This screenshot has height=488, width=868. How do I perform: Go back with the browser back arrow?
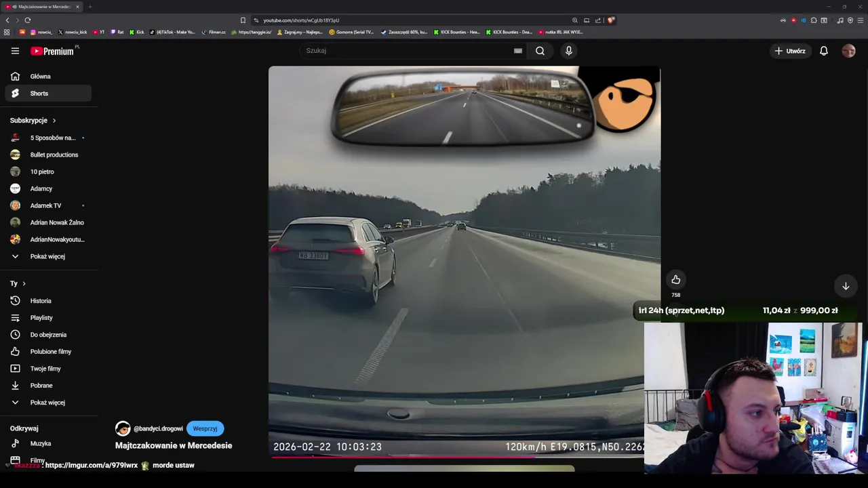tap(7, 20)
